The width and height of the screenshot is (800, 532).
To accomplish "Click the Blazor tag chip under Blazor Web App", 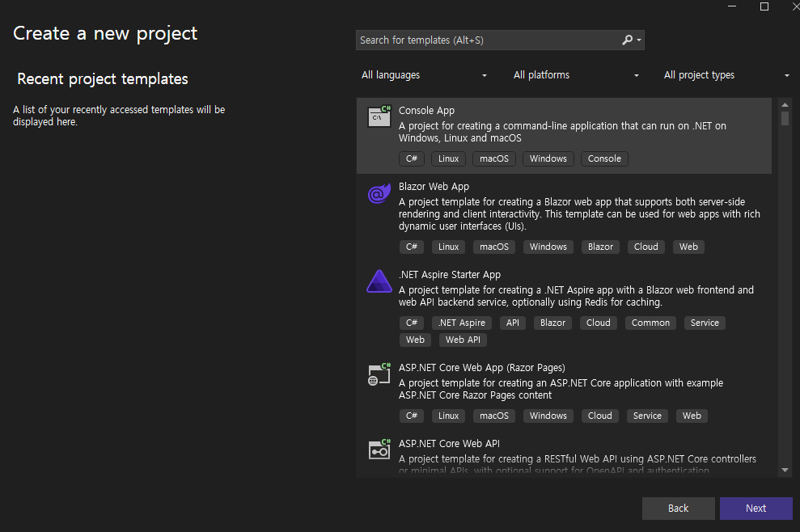I will (x=600, y=247).
